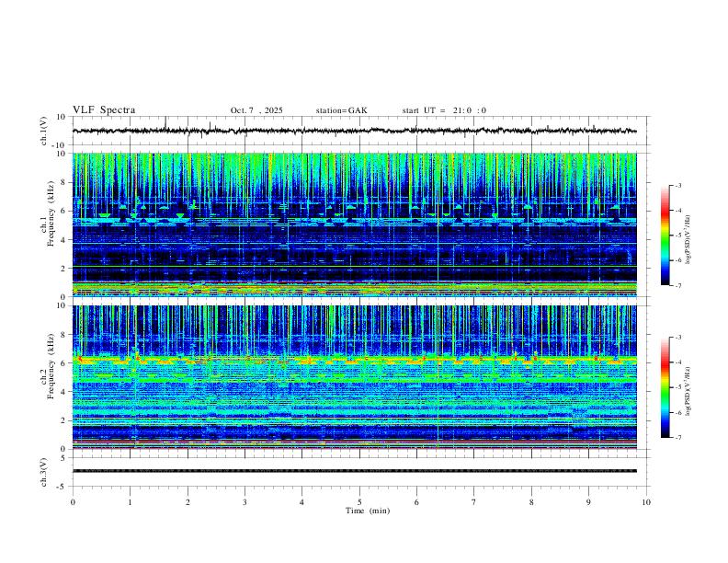Click the "2" kHz tick on ch.2 frequency axis
The image size is (728, 563).
(63, 420)
